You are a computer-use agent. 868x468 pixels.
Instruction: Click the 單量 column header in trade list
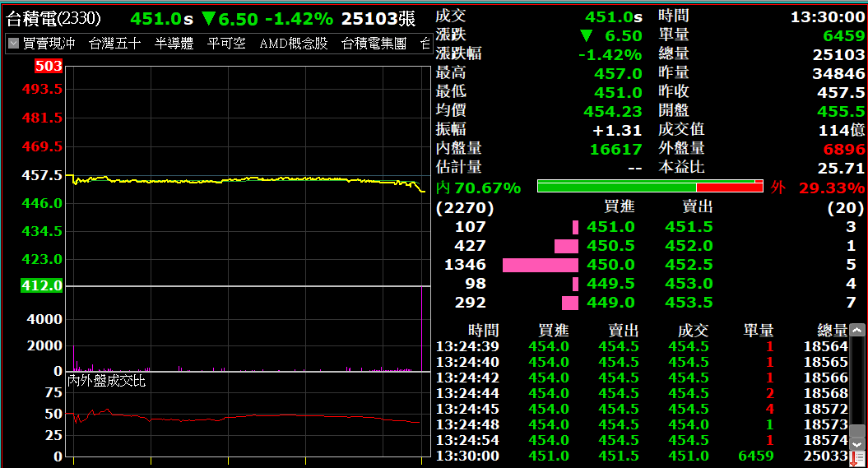coord(758,331)
